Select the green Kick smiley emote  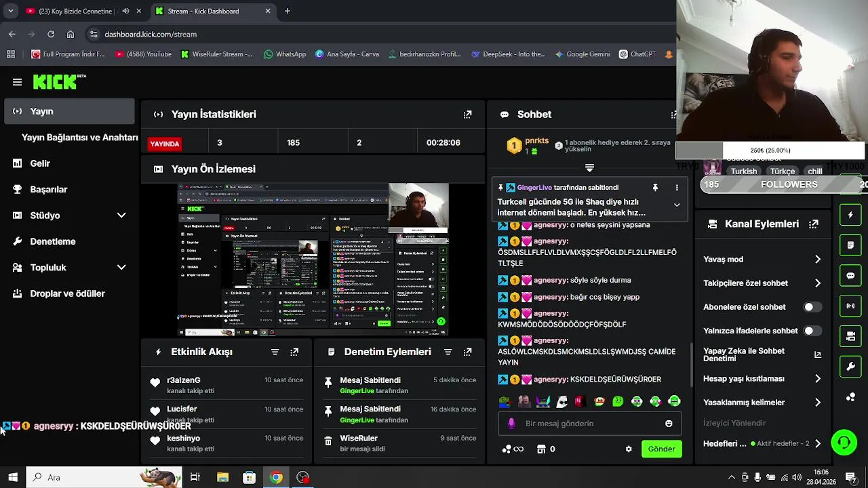click(618, 401)
